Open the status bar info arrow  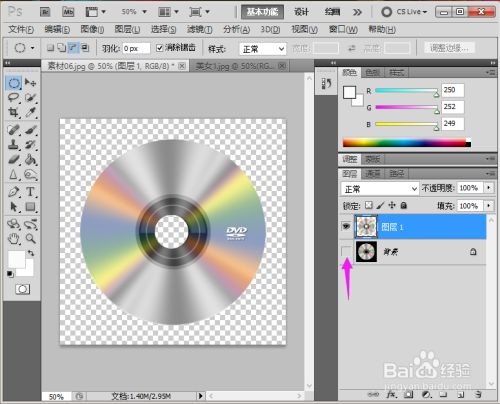[200, 396]
